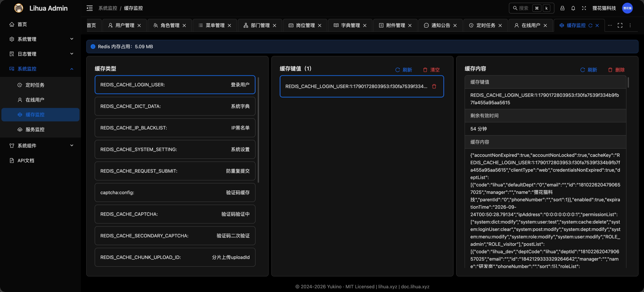Click 刷新 in the 缓存内容 panel

588,70
